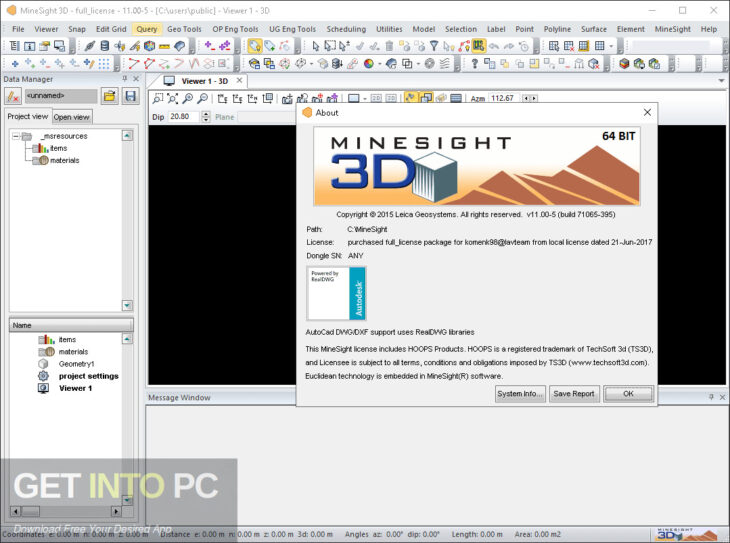Viewport: 730px width, 543px height.
Task: Select Viewer 1 in the lower list
Action: [75, 388]
